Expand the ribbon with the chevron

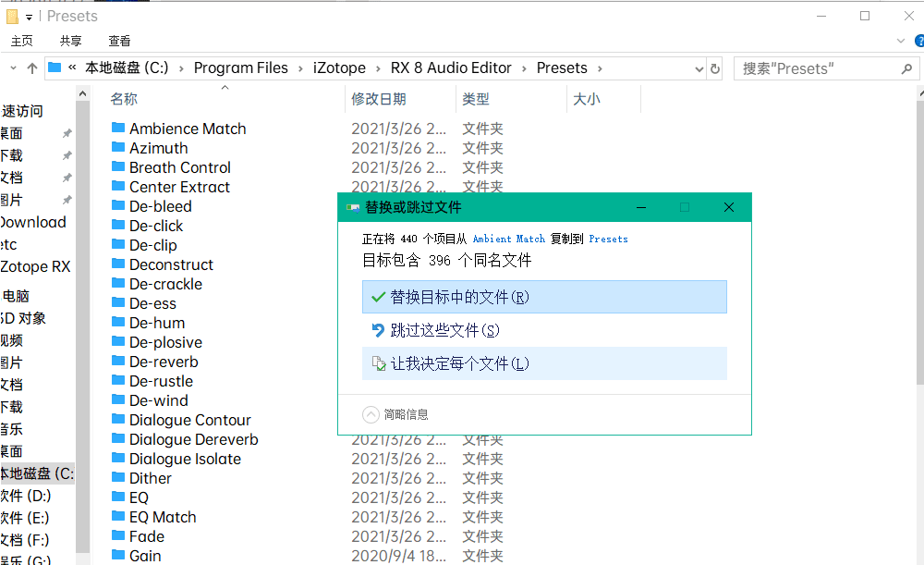pyautogui.click(x=902, y=41)
